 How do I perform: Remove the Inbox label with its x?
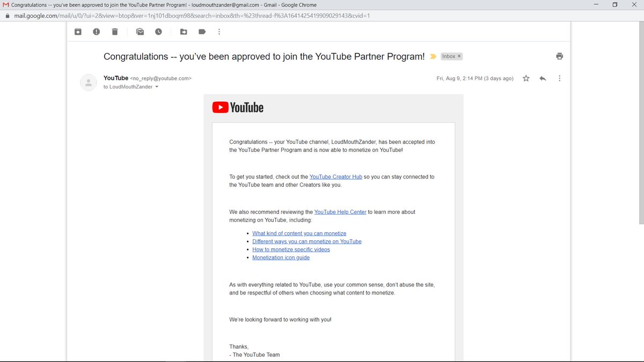459,56
